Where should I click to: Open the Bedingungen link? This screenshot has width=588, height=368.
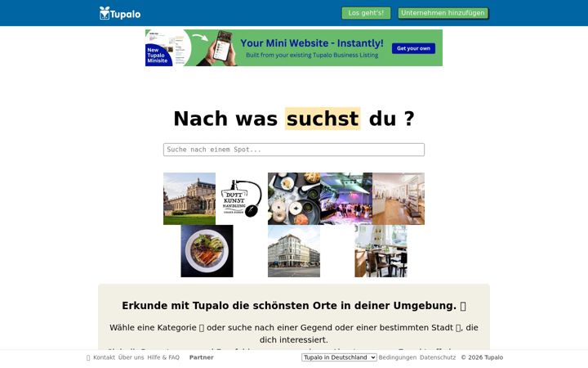tap(398, 357)
